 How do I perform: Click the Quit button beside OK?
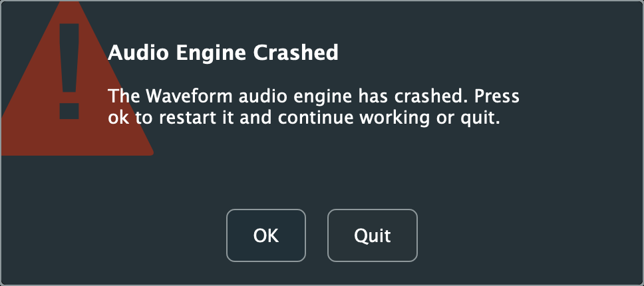pos(372,235)
